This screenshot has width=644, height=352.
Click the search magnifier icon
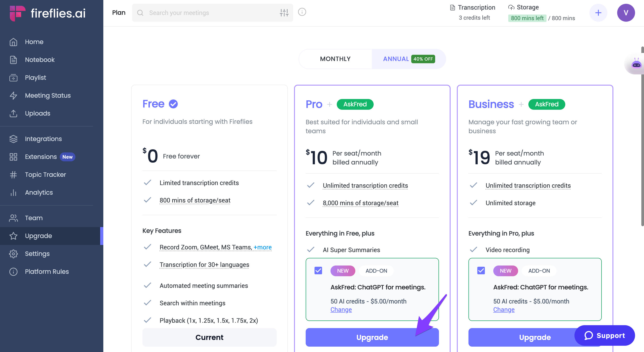point(140,13)
